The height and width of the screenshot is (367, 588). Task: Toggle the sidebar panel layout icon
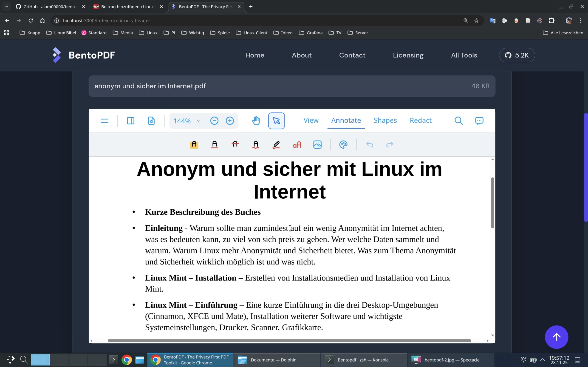pyautogui.click(x=130, y=121)
